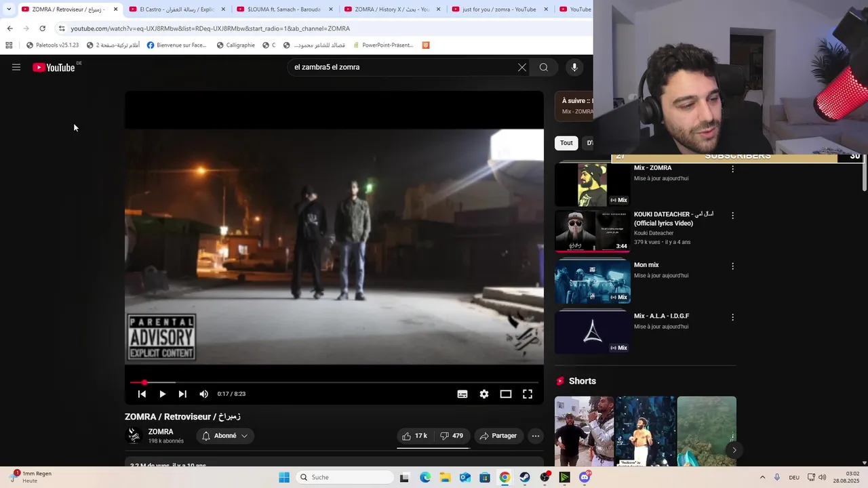This screenshot has width=868, height=488.
Task: Open Microsoft Store from the taskbar
Action: tap(485, 477)
